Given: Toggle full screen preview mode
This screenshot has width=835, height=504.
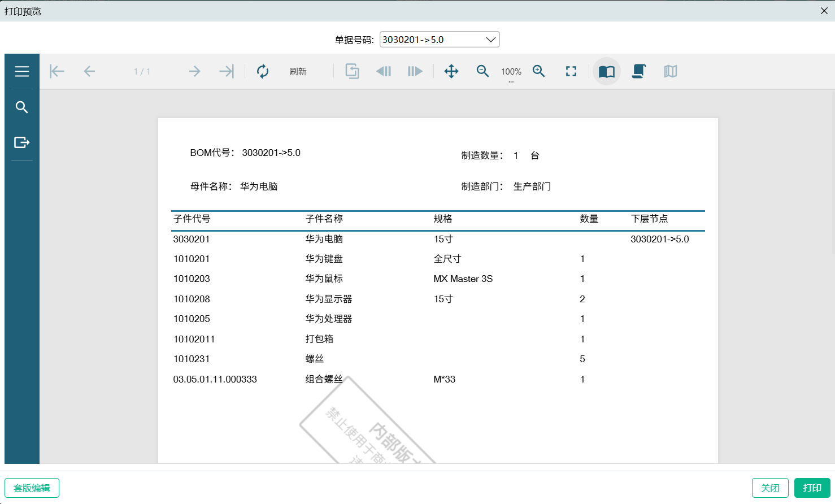Looking at the screenshot, I should [571, 71].
